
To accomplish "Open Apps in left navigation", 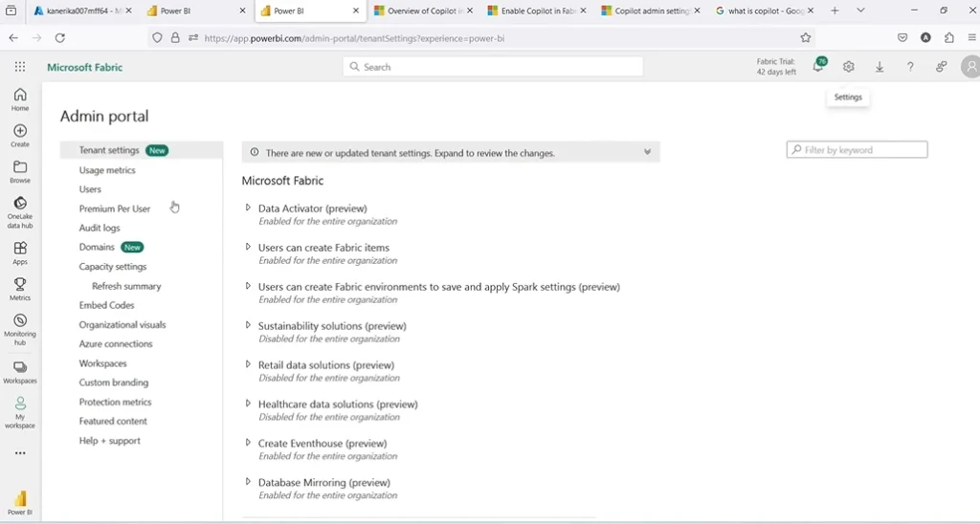I will click(20, 253).
